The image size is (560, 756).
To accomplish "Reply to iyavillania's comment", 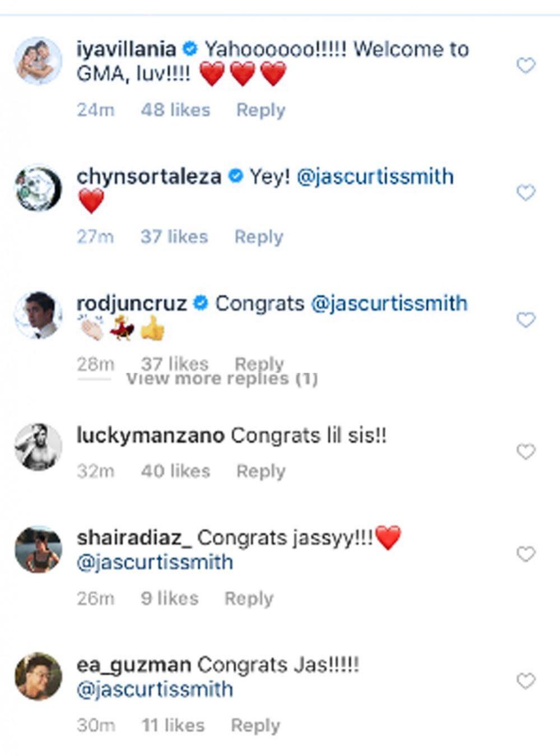I will pyautogui.click(x=260, y=110).
